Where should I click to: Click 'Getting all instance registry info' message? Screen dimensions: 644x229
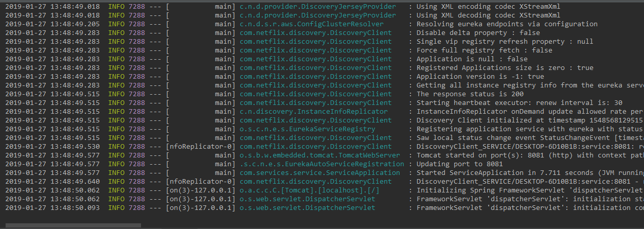click(x=530, y=85)
